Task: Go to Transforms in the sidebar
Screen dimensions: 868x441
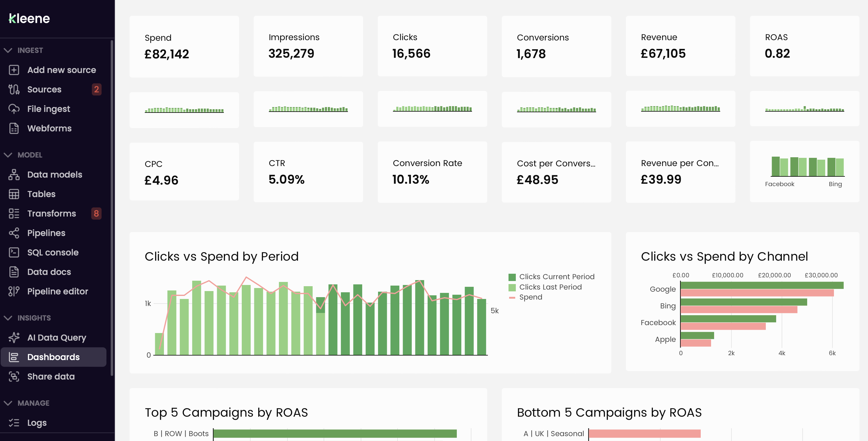Action: point(52,214)
